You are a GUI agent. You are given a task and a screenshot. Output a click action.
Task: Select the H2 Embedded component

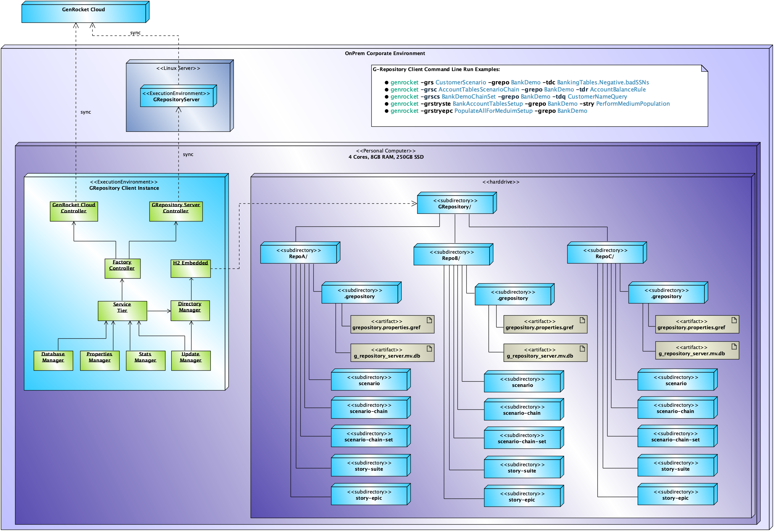(190, 269)
